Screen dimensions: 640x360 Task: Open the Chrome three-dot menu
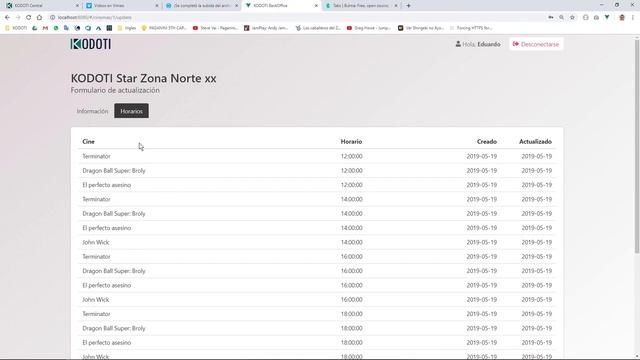pyautogui.click(x=633, y=18)
